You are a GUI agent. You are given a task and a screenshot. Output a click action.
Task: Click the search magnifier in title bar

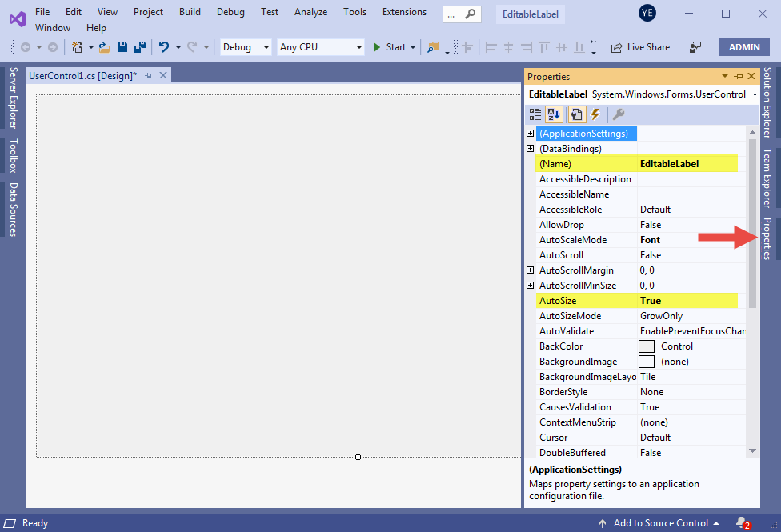471,14
